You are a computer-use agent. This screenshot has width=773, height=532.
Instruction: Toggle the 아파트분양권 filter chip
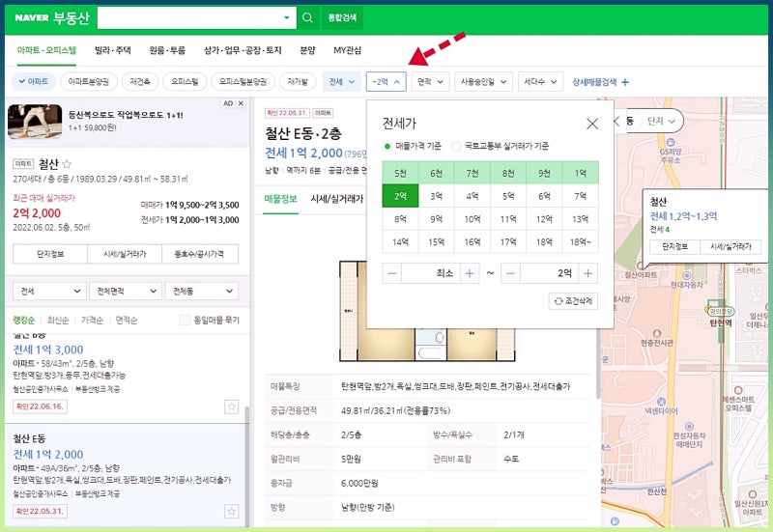point(88,82)
